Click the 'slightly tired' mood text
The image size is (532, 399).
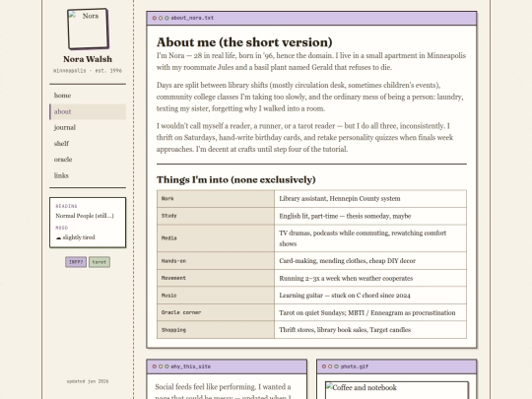click(x=79, y=237)
